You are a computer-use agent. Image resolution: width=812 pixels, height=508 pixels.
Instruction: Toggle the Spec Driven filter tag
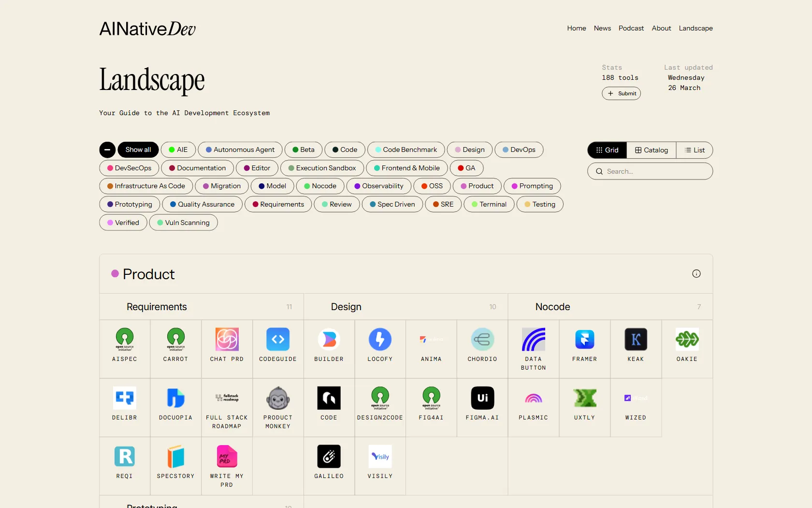[392, 204]
